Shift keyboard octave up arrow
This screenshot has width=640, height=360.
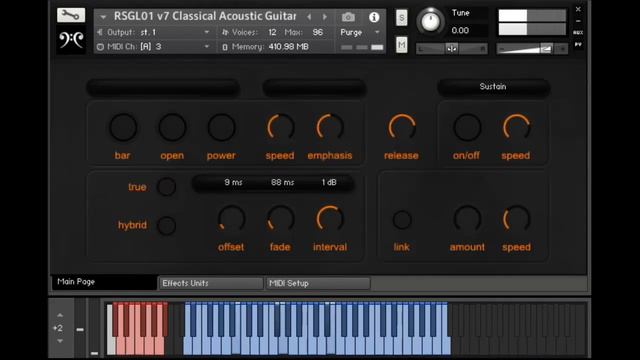(x=60, y=315)
